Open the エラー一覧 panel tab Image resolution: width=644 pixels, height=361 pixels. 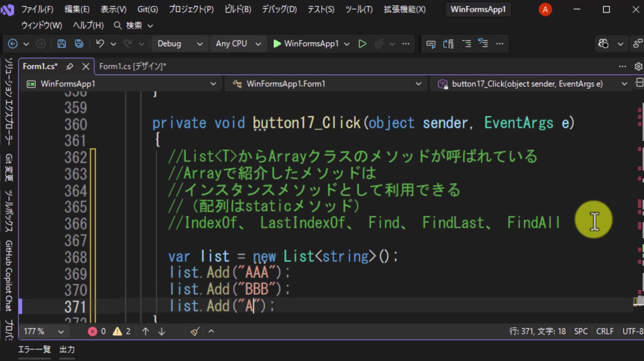[34, 350]
